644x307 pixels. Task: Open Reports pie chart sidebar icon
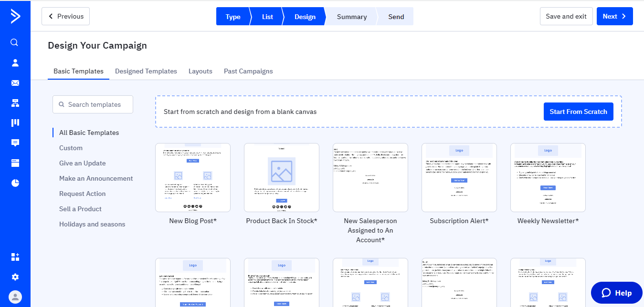coord(15,183)
